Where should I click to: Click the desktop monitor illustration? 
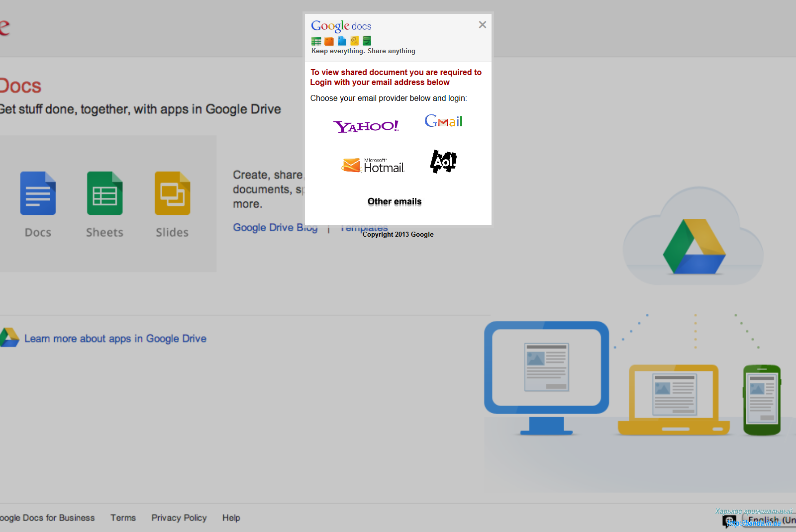pyautogui.click(x=546, y=378)
